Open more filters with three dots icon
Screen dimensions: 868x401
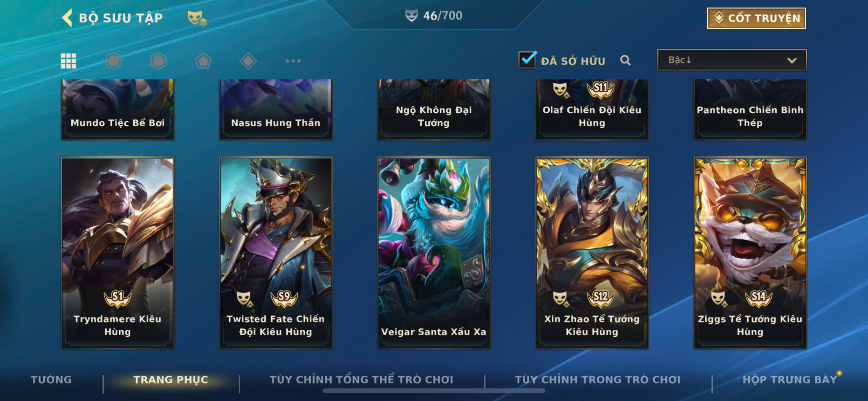[x=293, y=61]
